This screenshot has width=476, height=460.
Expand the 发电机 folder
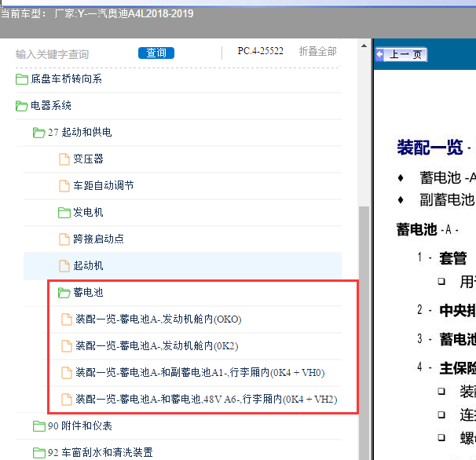[88, 213]
